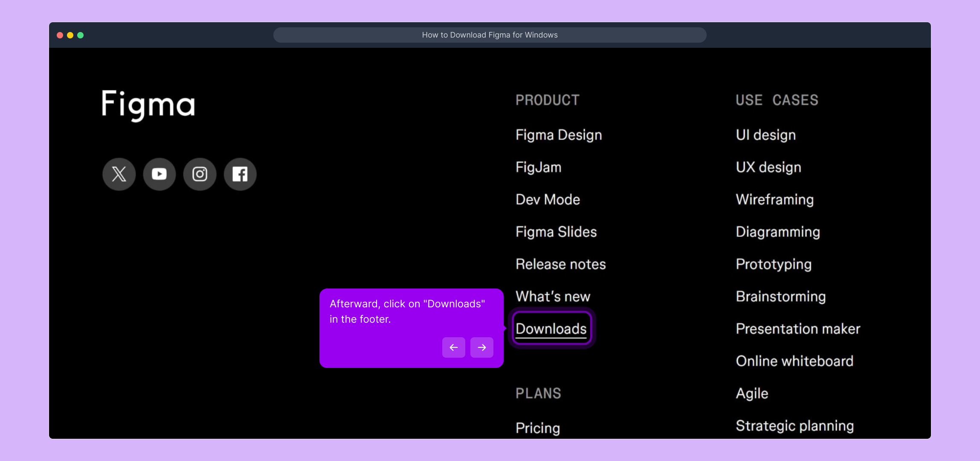Image resolution: width=980 pixels, height=461 pixels.
Task: Click the What's new link
Action: 553,296
